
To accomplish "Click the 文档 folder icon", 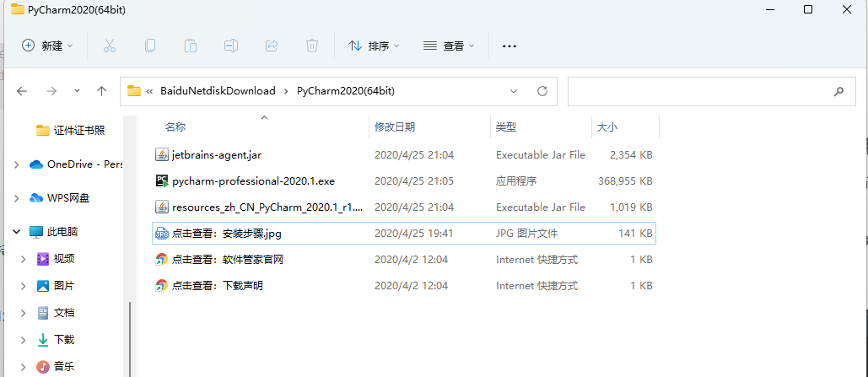I will click(x=43, y=313).
